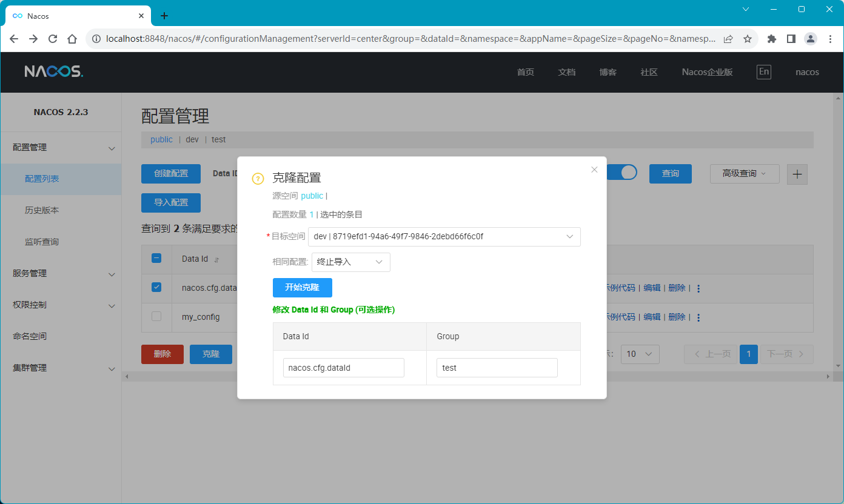Click the horizontal scrollbar right arrow
Viewport: 844px width, 504px height.
click(829, 377)
